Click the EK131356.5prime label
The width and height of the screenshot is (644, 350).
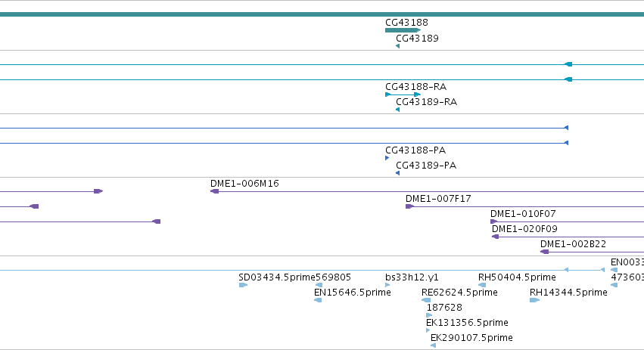tap(467, 323)
